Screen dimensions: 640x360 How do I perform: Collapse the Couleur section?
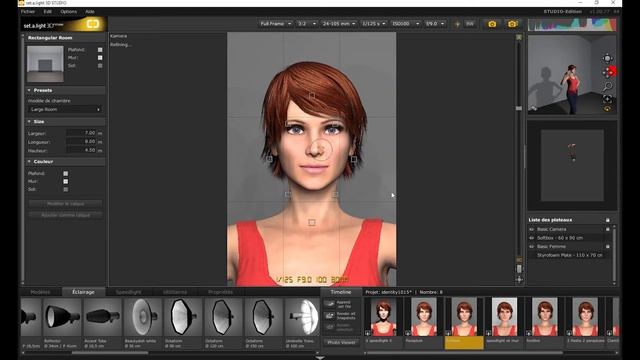(29, 162)
